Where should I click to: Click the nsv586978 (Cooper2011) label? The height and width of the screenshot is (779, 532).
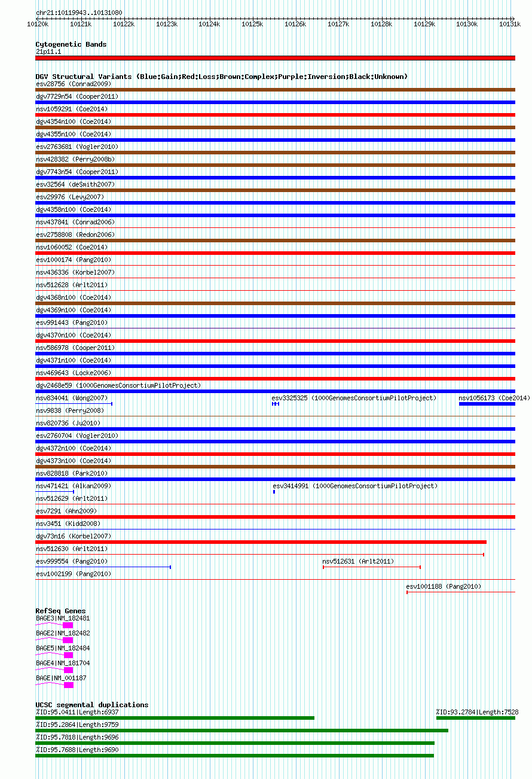click(x=75, y=348)
